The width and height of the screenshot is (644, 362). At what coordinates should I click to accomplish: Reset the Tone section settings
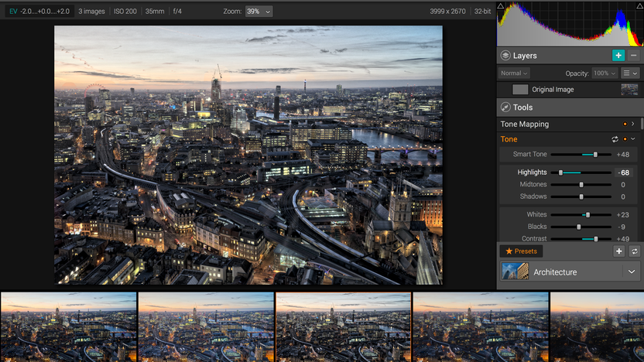615,139
